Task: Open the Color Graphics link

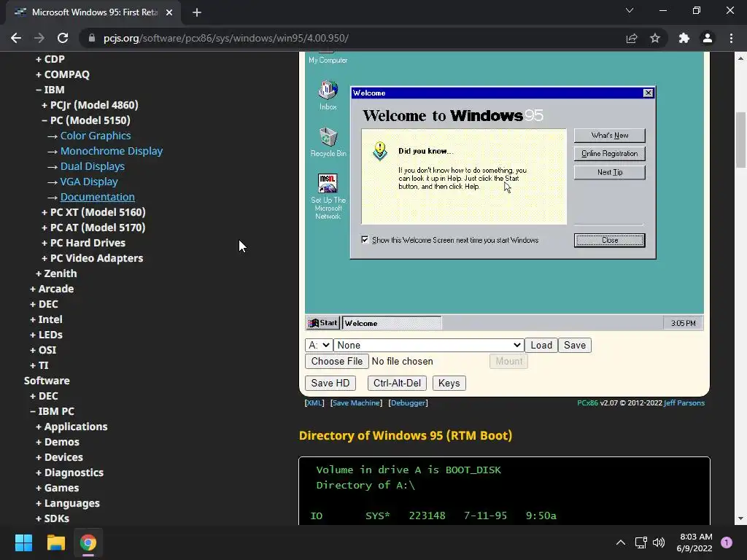Action: (96, 136)
